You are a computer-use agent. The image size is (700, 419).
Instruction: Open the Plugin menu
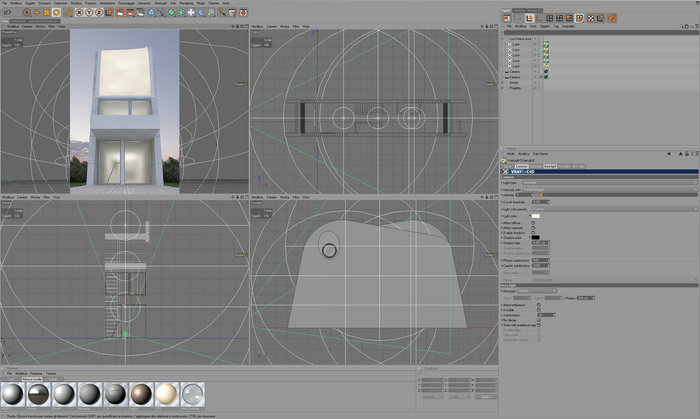[x=201, y=3]
